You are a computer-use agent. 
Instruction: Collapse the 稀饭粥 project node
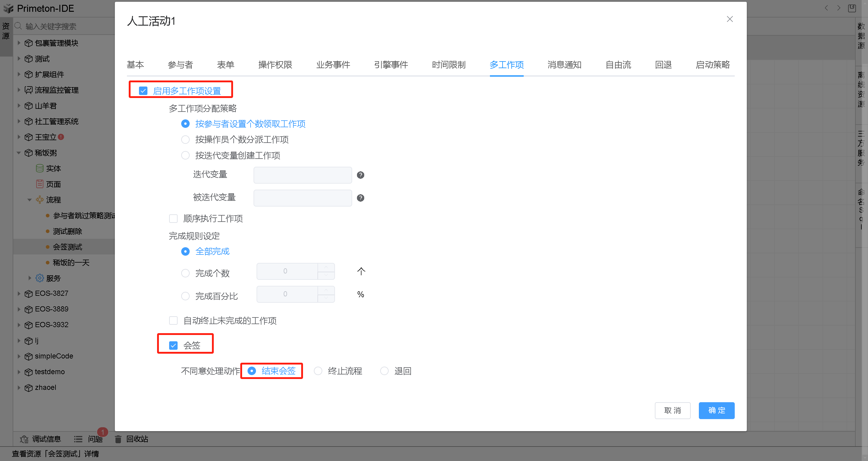(x=19, y=153)
